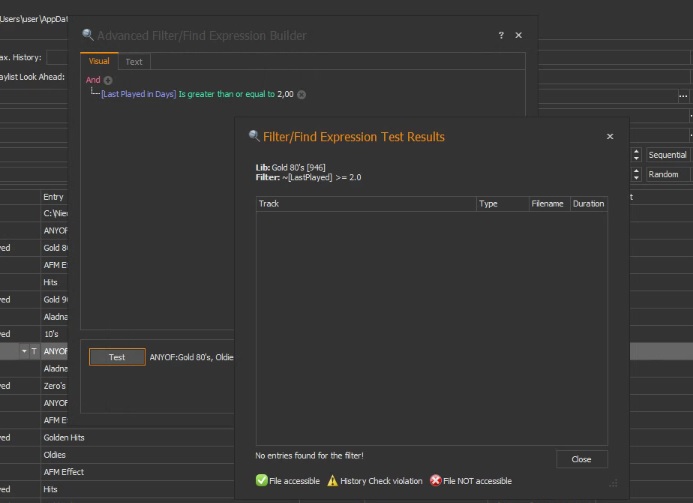Click the magnifier icon in Test Results title
Viewport: 693px width, 503px height.
[254, 136]
